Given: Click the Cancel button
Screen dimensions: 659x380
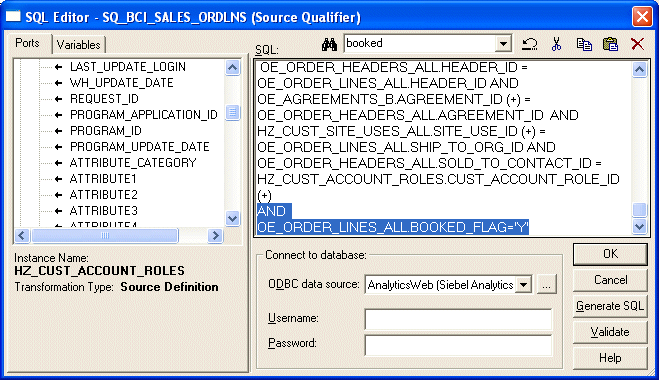Looking at the screenshot, I should (610, 280).
